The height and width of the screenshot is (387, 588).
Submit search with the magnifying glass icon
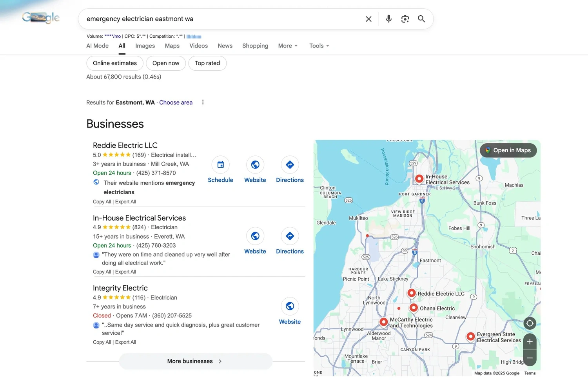point(421,19)
